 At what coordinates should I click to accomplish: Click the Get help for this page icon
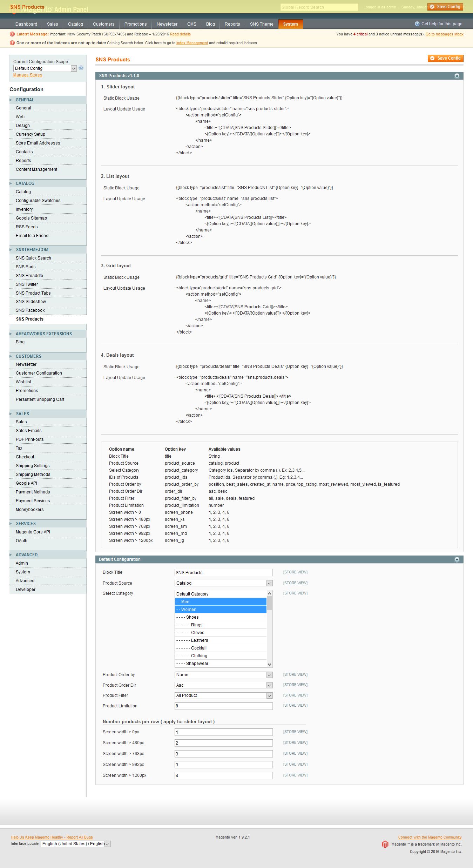(x=417, y=24)
